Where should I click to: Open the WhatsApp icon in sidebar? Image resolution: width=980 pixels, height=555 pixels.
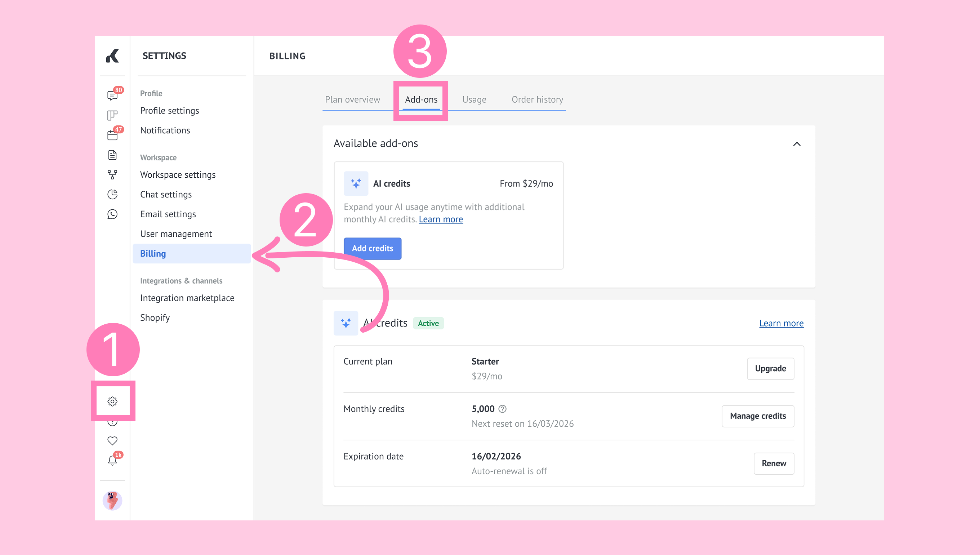(x=112, y=214)
